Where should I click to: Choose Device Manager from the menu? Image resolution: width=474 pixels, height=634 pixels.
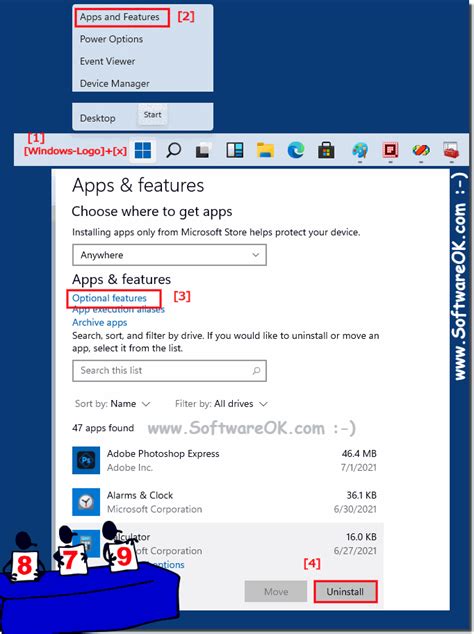point(114,84)
